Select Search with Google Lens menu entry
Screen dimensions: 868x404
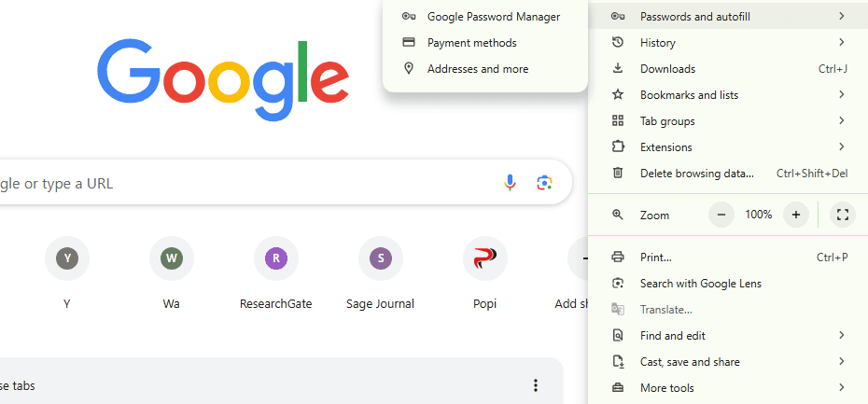point(728,284)
